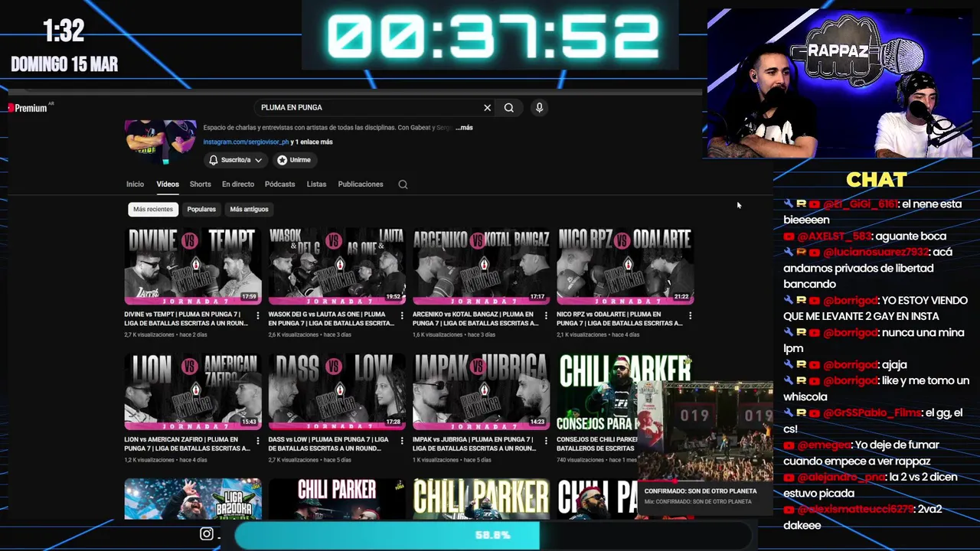Click chat username @AXELST_583
This screenshot has width=980, height=551.
click(x=834, y=236)
